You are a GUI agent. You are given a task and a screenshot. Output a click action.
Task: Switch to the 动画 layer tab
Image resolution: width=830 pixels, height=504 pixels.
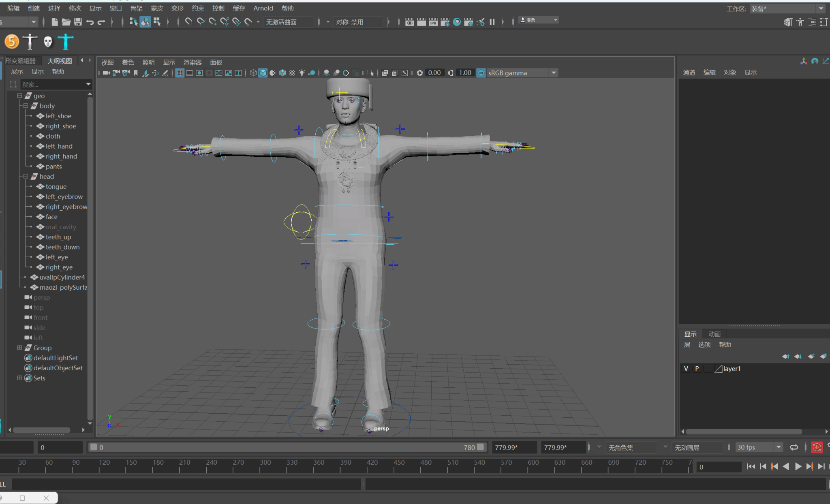point(714,334)
